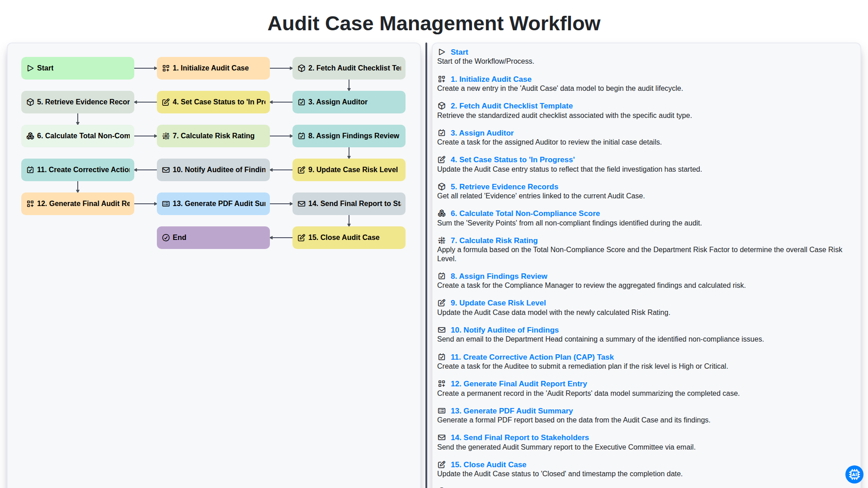
Task: Click the play icon beside Start in the list
Action: (442, 52)
